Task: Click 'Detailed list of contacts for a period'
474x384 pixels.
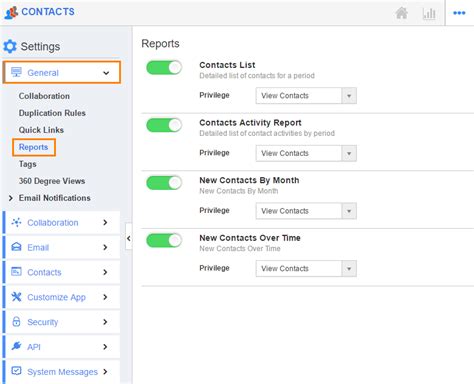Action: click(x=257, y=76)
